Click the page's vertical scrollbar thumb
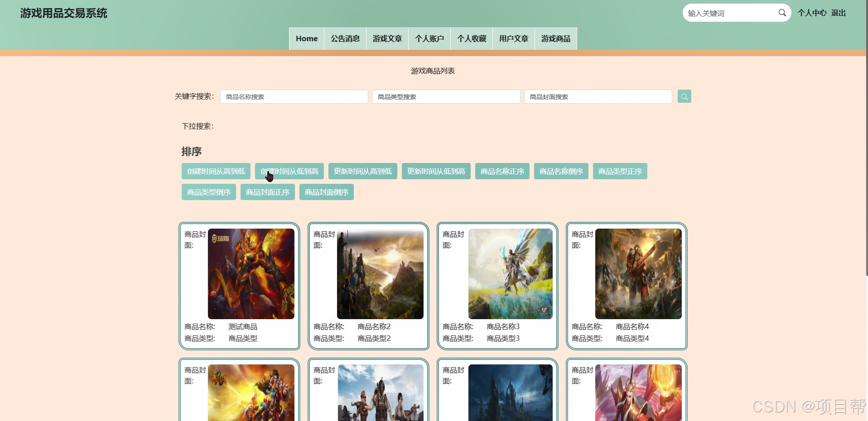 coord(866,138)
